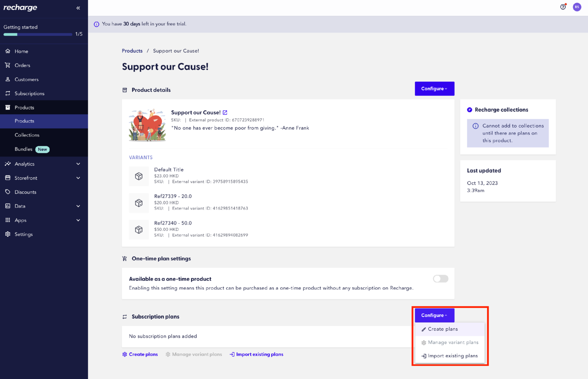Collapse the sidebar with double-chevron icon
588x379 pixels.
(78, 8)
